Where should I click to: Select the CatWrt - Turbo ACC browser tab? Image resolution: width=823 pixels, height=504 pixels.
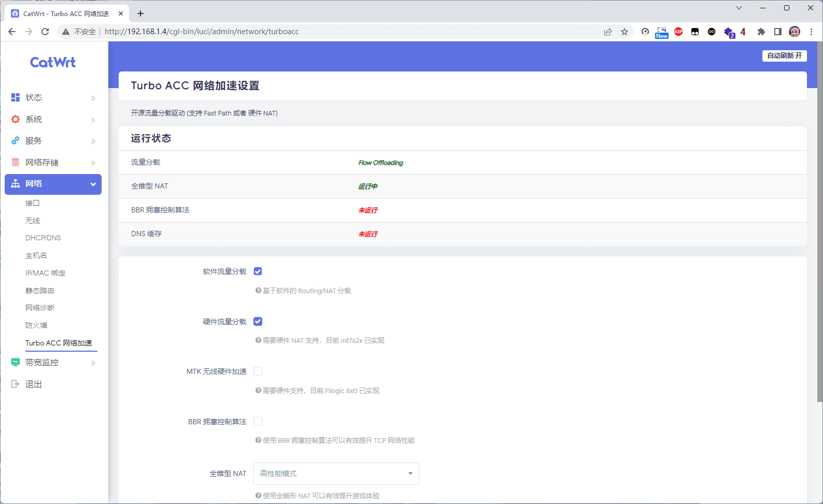click(66, 13)
